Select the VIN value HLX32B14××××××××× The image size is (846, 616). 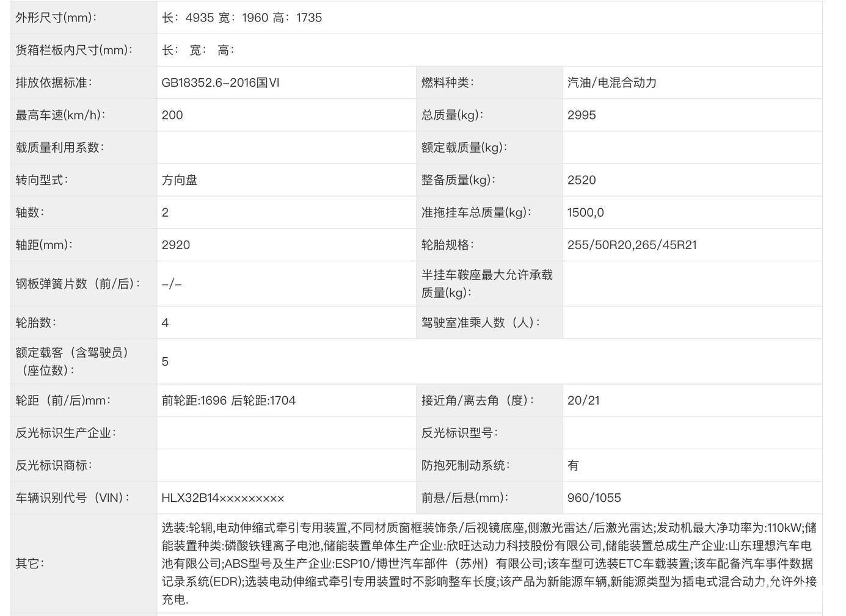click(223, 498)
